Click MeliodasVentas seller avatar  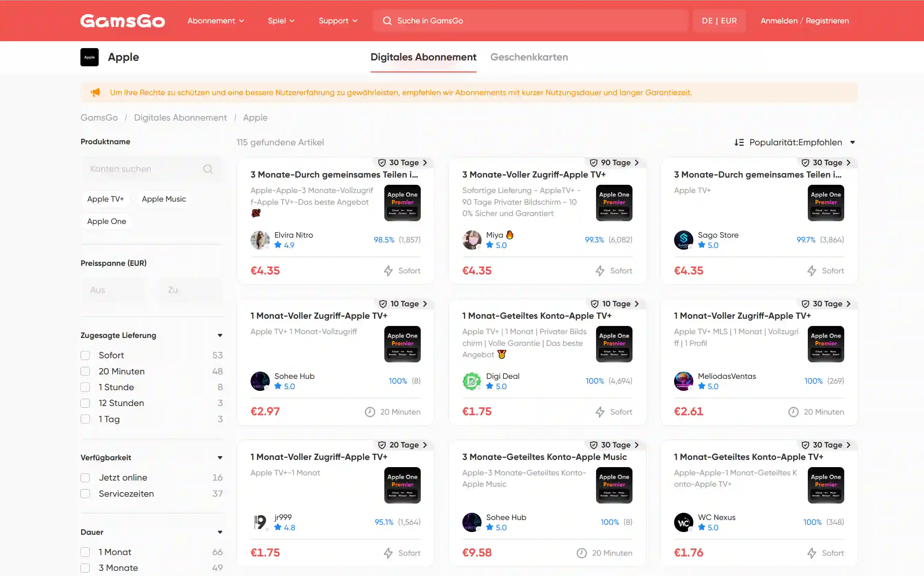pos(683,381)
